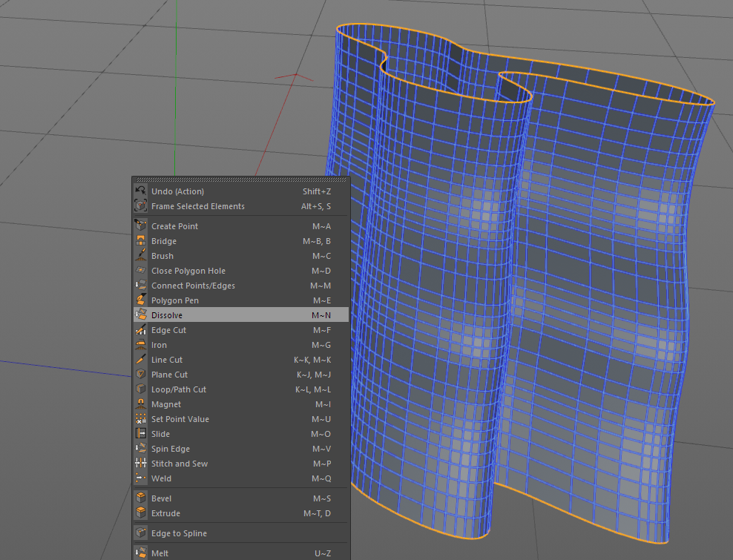
Task: Pick the Polygon Pen entry
Action: 241,300
